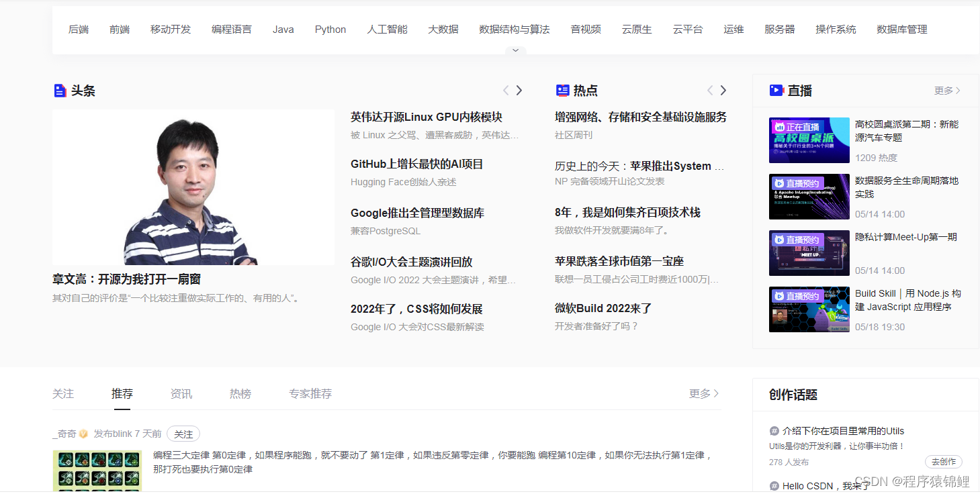Open 更多 in the 直播 panel

point(947,91)
